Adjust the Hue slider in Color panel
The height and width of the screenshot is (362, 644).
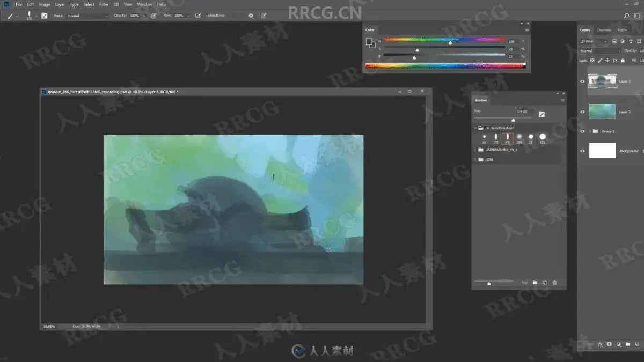pos(444,40)
